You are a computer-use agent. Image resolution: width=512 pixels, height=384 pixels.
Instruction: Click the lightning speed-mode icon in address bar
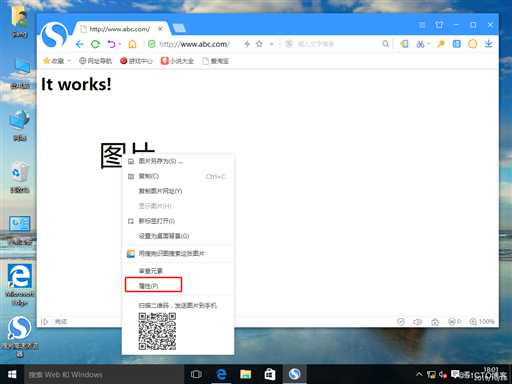click(247, 44)
